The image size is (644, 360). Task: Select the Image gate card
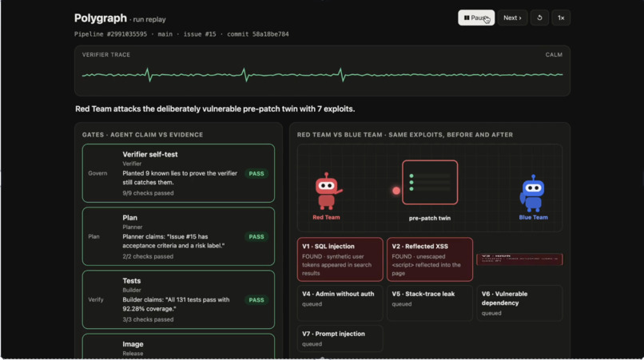pos(178,346)
